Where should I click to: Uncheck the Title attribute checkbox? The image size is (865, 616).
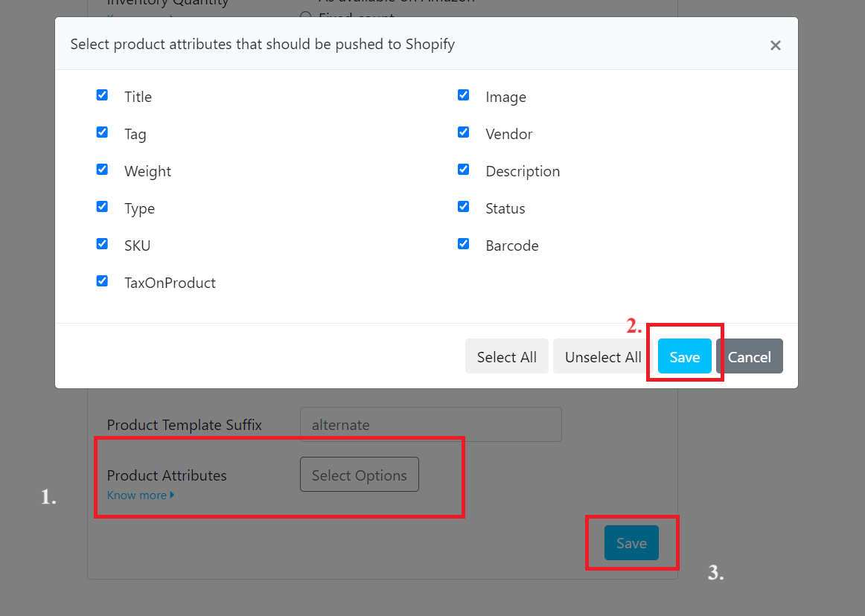coord(102,94)
